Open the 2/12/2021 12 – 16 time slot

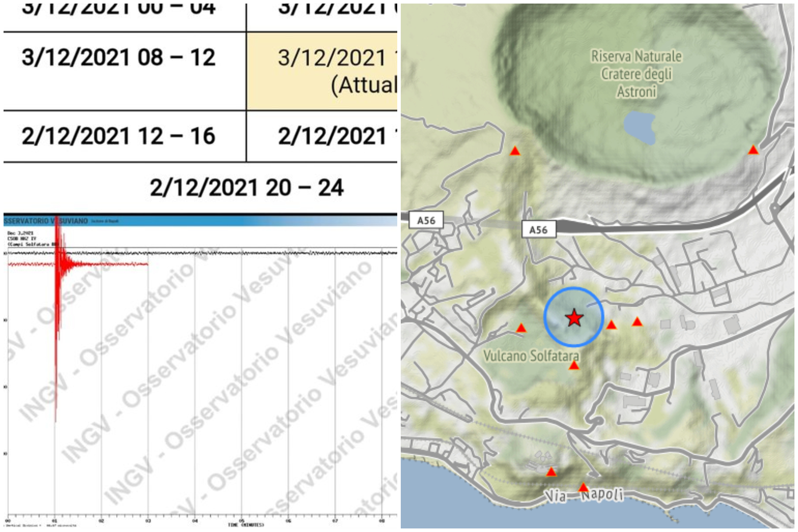(x=118, y=136)
